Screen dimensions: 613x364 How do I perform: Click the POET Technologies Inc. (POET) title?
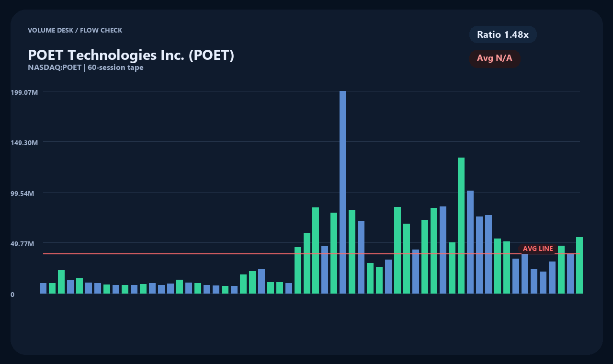tap(131, 55)
